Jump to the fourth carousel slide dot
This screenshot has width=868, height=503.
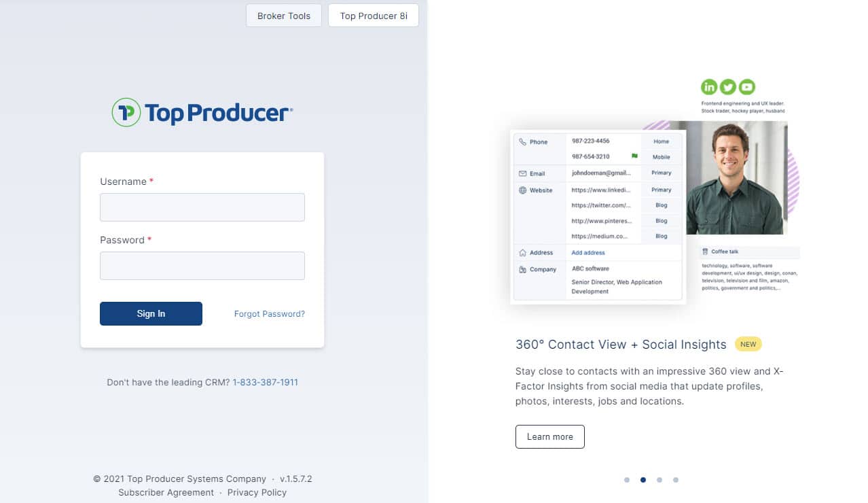tap(676, 480)
